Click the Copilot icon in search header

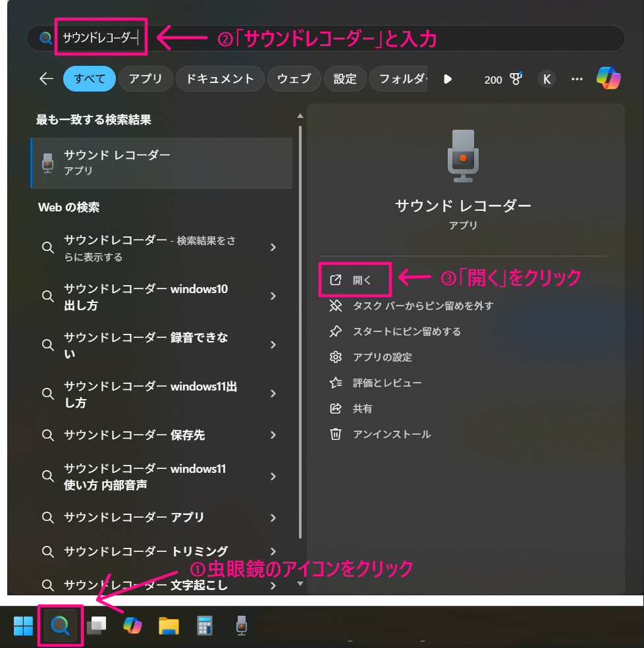coord(608,78)
